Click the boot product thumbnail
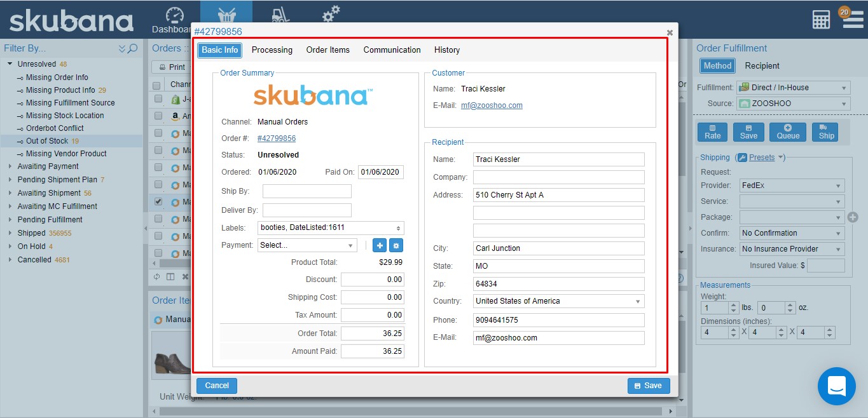The image size is (868, 418). (x=172, y=355)
